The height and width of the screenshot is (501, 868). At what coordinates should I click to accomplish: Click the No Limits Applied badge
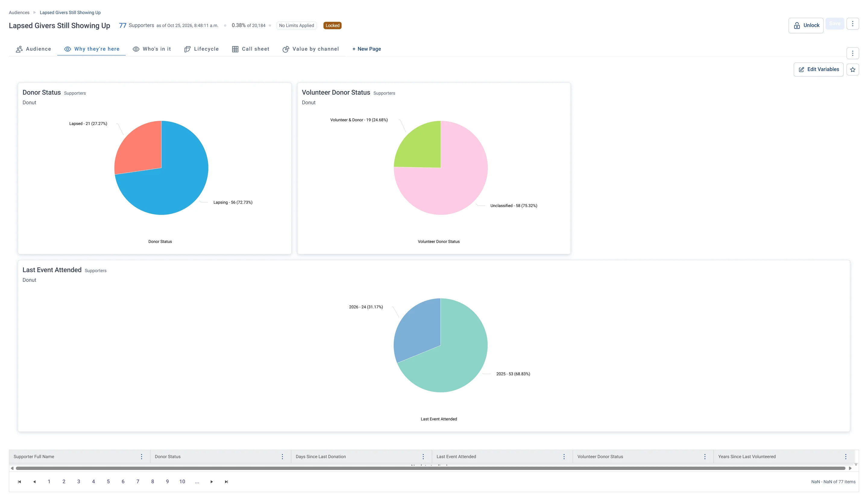[x=296, y=25]
